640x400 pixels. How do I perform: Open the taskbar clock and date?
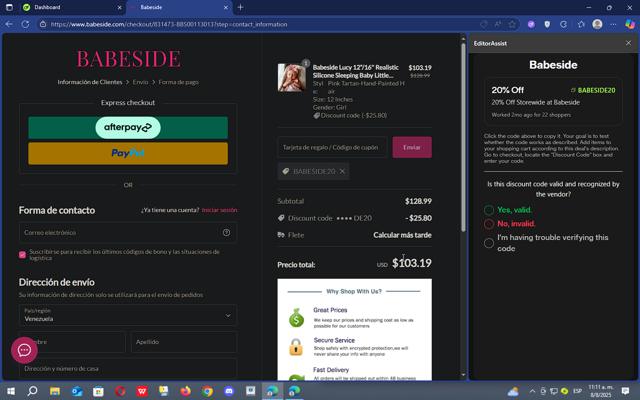[600, 391]
